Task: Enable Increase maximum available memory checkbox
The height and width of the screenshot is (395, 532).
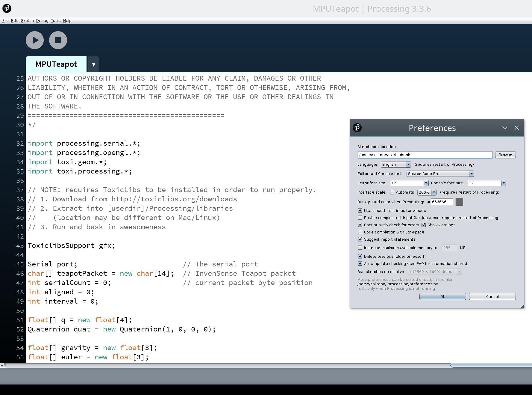Action: point(360,248)
